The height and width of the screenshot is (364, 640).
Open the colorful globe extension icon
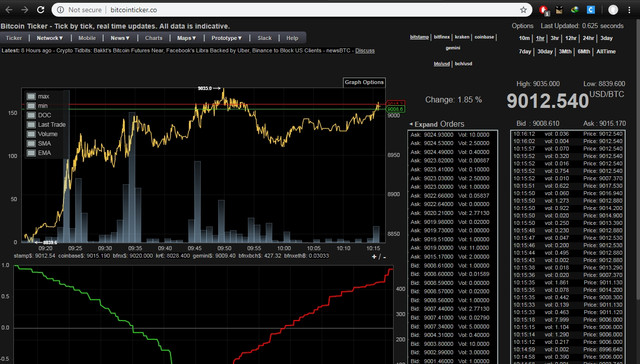(574, 10)
